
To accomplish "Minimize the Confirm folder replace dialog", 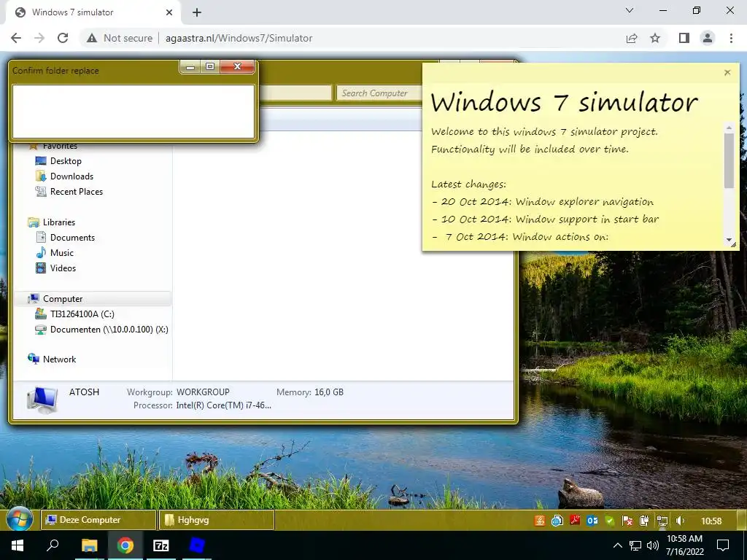I will (x=190, y=66).
